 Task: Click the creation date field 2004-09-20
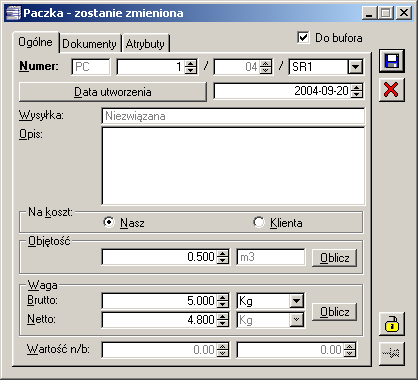pos(282,91)
